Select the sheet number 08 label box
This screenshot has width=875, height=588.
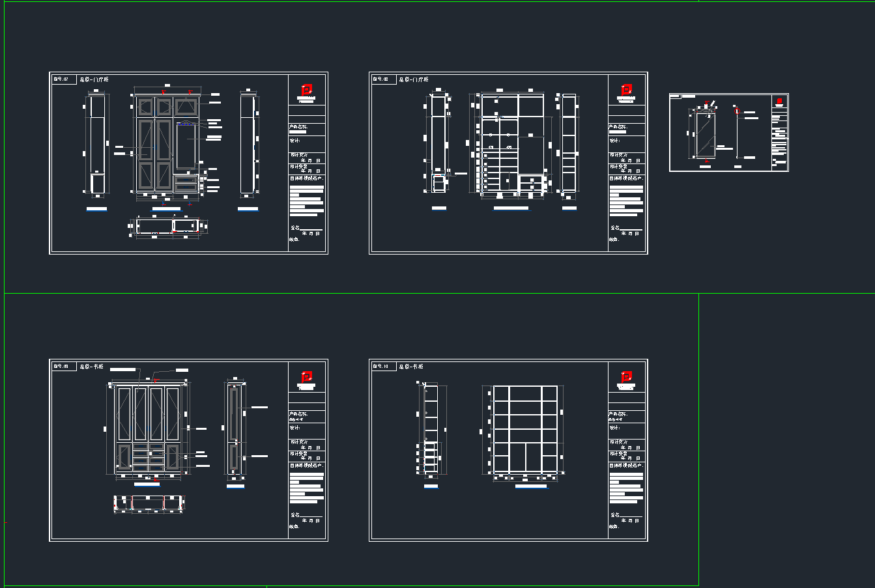(x=383, y=79)
